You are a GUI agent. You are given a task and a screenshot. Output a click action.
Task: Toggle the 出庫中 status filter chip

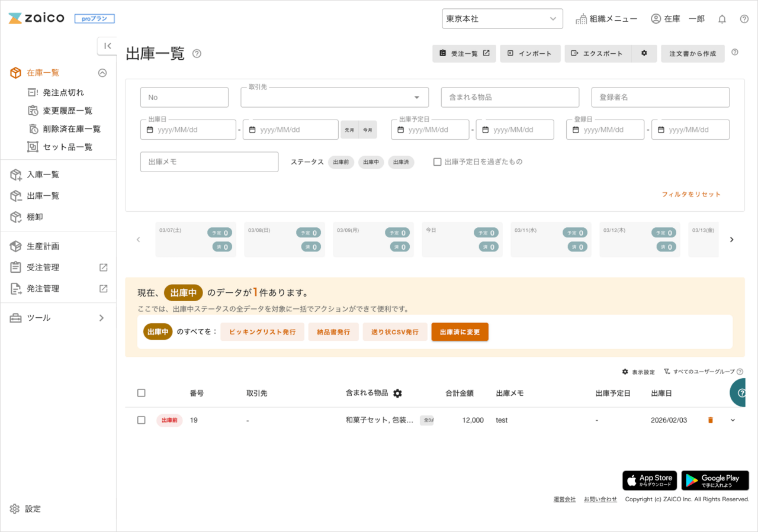tap(371, 162)
